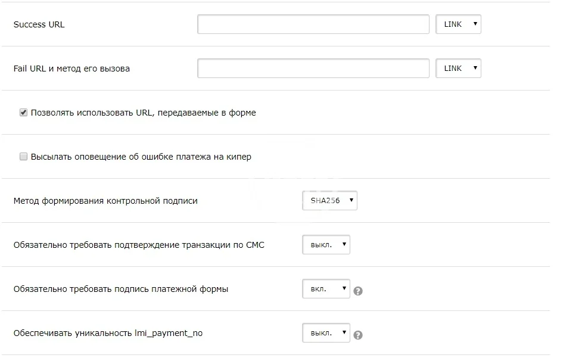Click the "Метод формирования контрольной подписи" label
This screenshot has width=588, height=364.
pyautogui.click(x=105, y=201)
